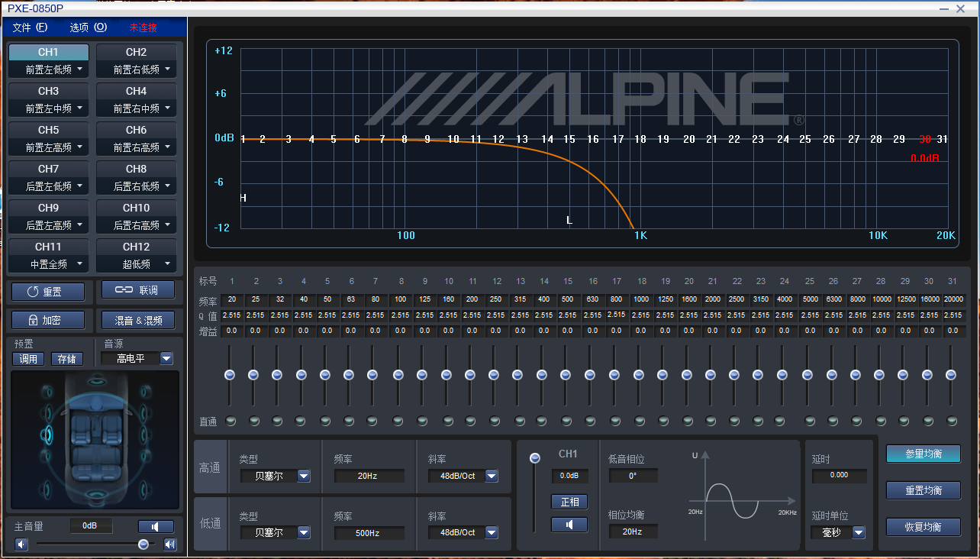Click the low-pass 频率 500Hz field

click(x=369, y=532)
